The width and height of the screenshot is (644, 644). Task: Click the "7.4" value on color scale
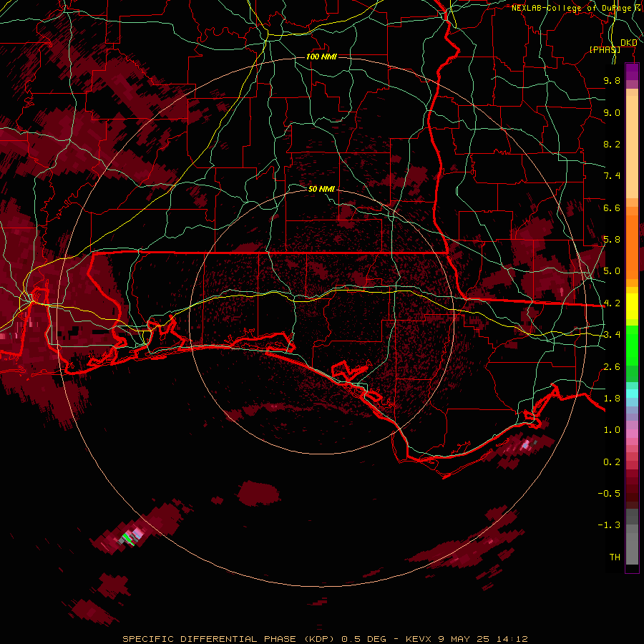click(612, 176)
